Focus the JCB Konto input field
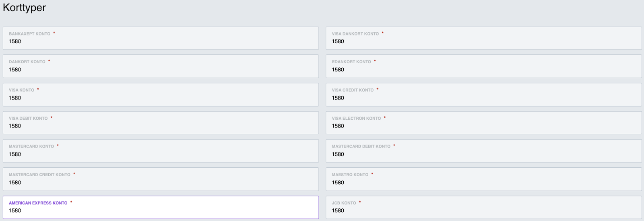The image size is (644, 221). pos(483,207)
